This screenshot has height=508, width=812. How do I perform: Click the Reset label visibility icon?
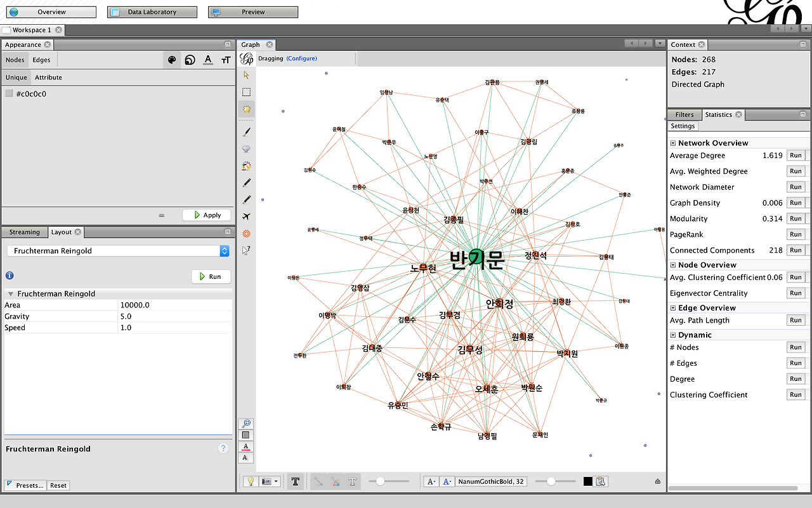pyautogui.click(x=246, y=458)
